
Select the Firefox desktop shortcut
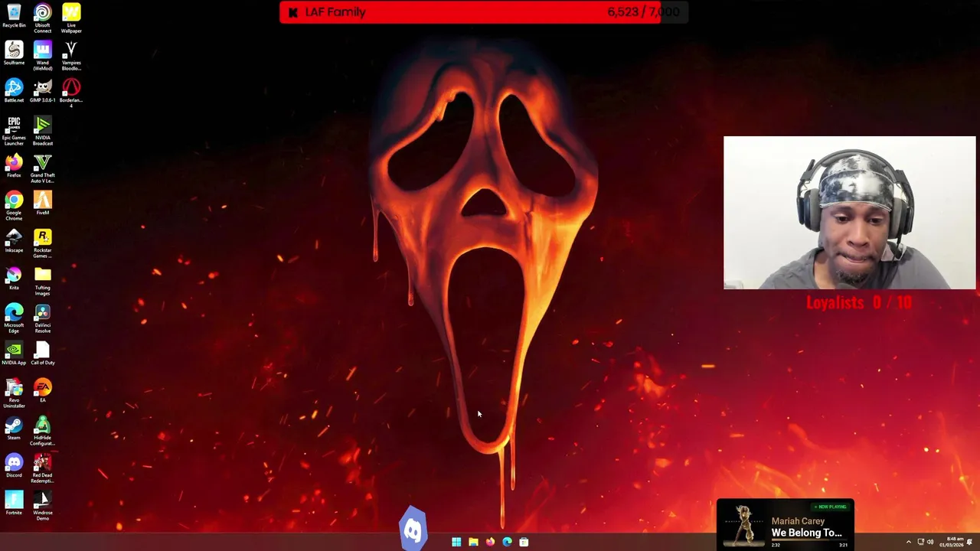click(x=14, y=165)
